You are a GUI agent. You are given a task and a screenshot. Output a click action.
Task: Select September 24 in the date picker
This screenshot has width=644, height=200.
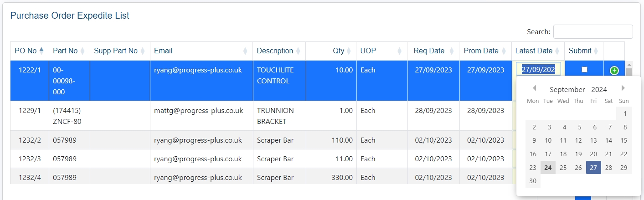coord(548,168)
